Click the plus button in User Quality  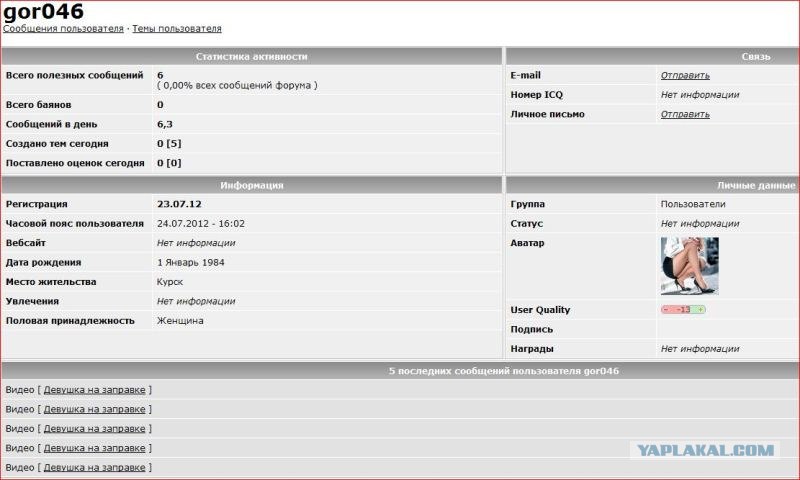701,310
